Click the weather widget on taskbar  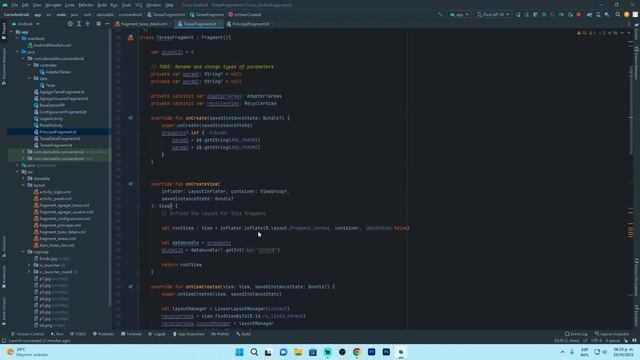tap(27, 352)
